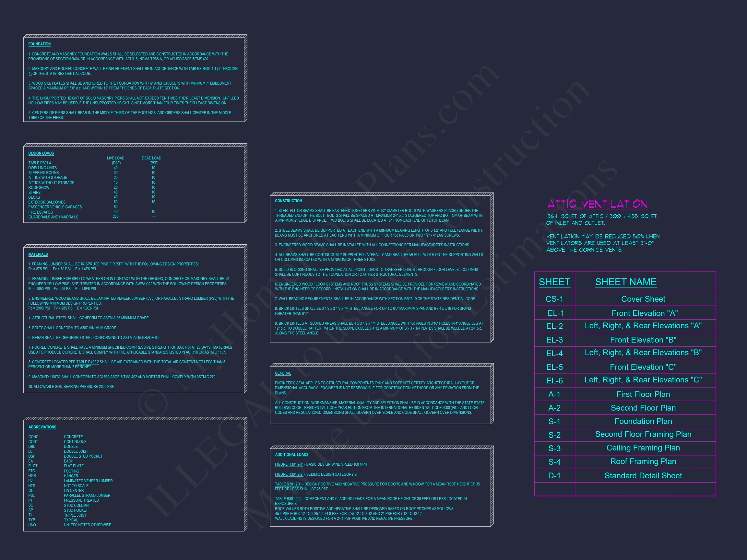Click the SHEET column header
Screen dimensions: 747x560
coord(554,282)
